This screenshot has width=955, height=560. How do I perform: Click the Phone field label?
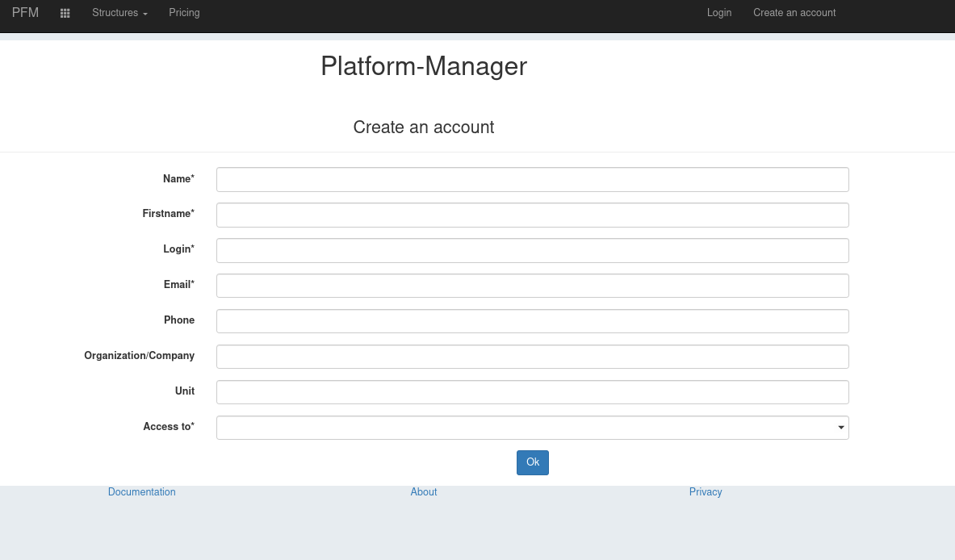179,320
